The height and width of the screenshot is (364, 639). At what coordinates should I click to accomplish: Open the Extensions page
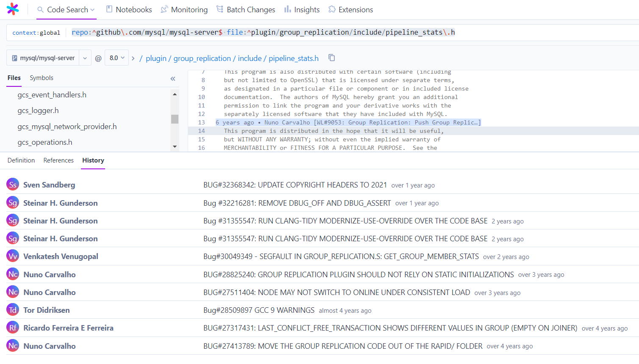(351, 9)
